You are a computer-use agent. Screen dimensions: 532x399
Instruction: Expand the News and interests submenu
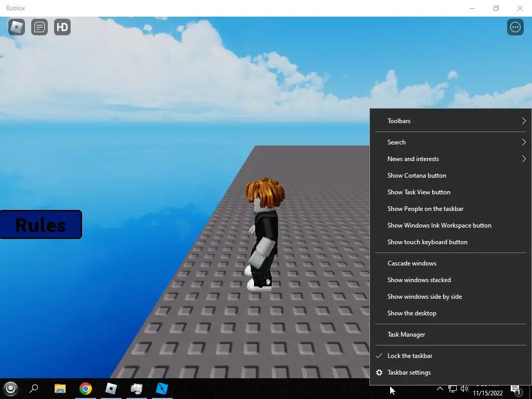[x=450, y=159]
